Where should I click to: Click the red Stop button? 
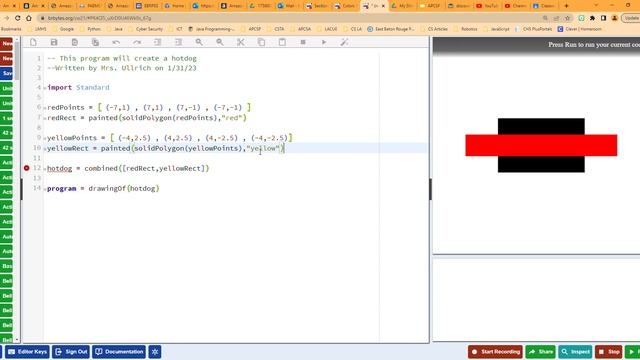point(609,352)
